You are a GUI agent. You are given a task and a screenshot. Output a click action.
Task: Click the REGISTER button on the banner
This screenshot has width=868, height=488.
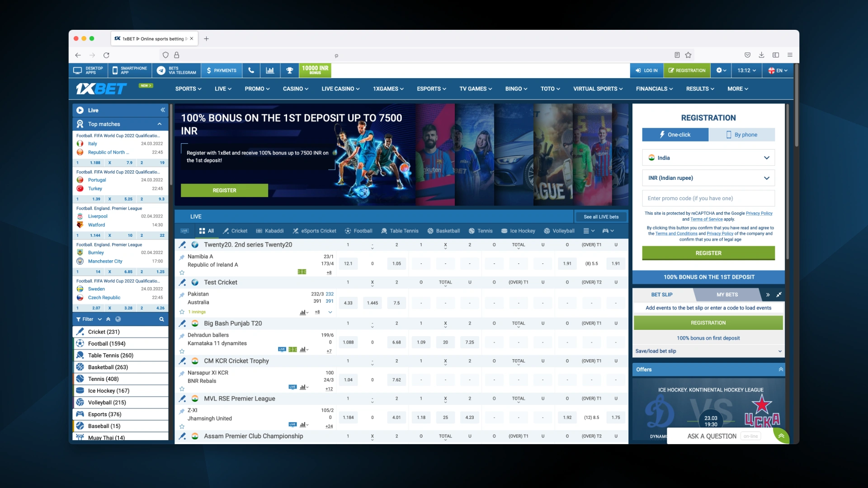(x=224, y=189)
